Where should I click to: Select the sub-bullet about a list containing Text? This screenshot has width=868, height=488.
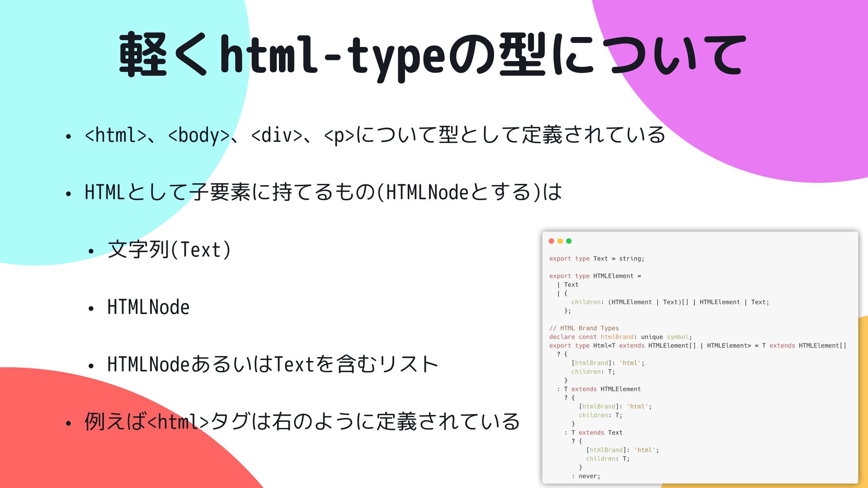pyautogui.click(x=273, y=364)
